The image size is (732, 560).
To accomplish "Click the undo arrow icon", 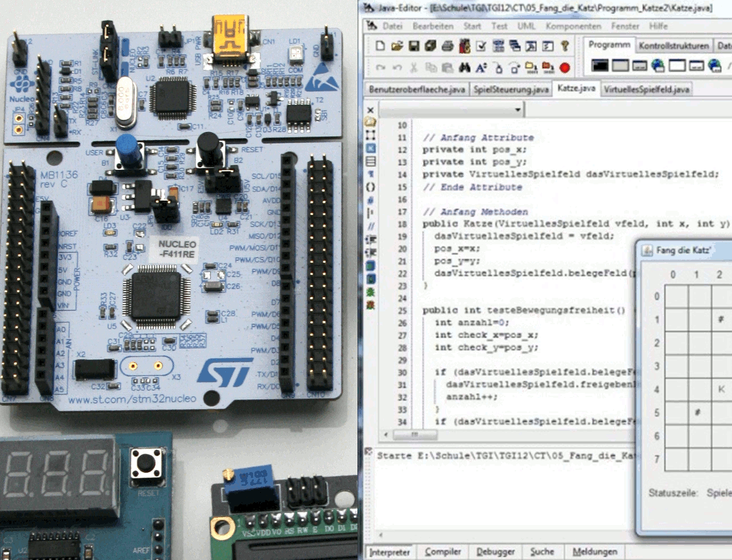I will (397, 68).
